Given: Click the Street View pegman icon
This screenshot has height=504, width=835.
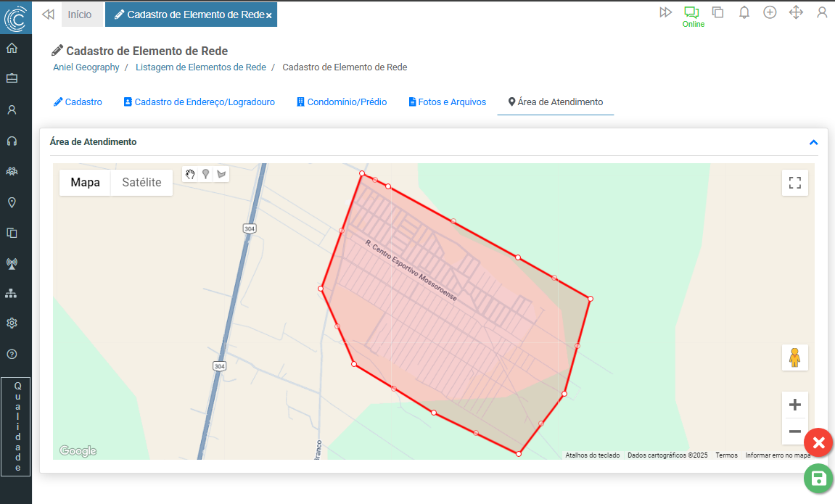Looking at the screenshot, I should pyautogui.click(x=794, y=358).
